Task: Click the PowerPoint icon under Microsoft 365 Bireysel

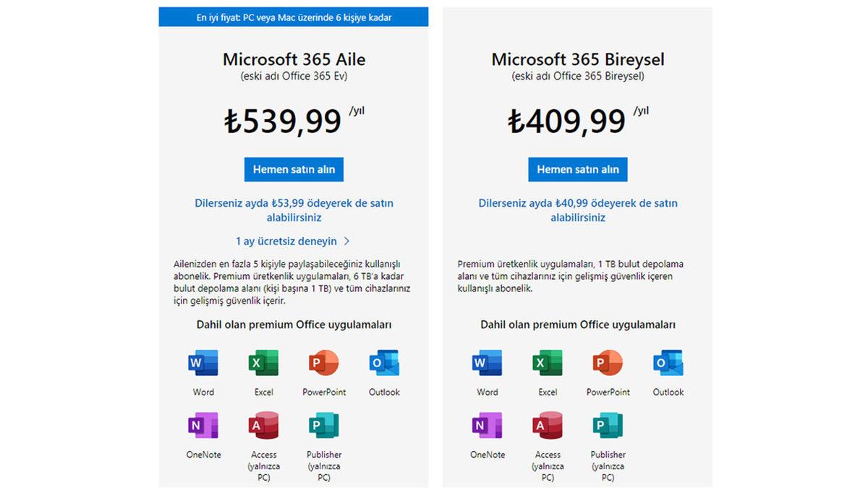Action: coord(607,364)
